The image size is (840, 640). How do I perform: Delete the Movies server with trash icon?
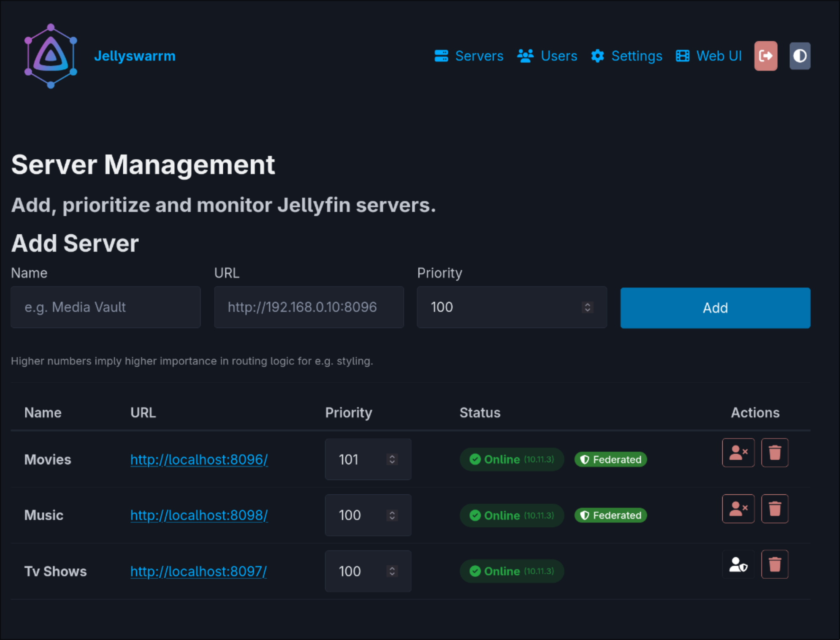tap(774, 453)
